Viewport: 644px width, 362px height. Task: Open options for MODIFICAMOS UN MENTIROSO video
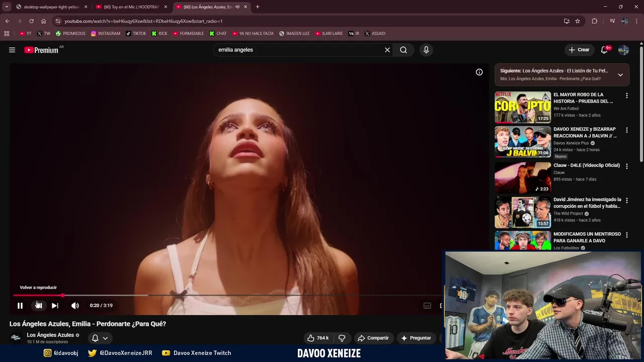[x=626, y=235]
